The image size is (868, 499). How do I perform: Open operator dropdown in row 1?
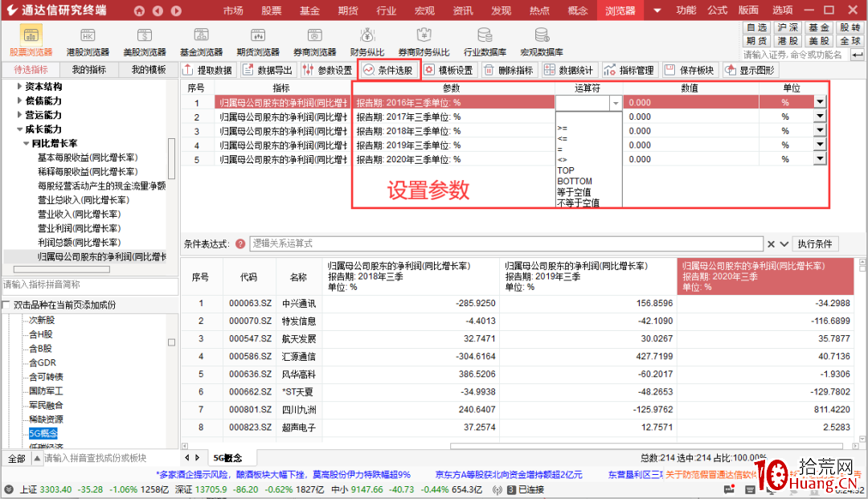pyautogui.click(x=616, y=103)
